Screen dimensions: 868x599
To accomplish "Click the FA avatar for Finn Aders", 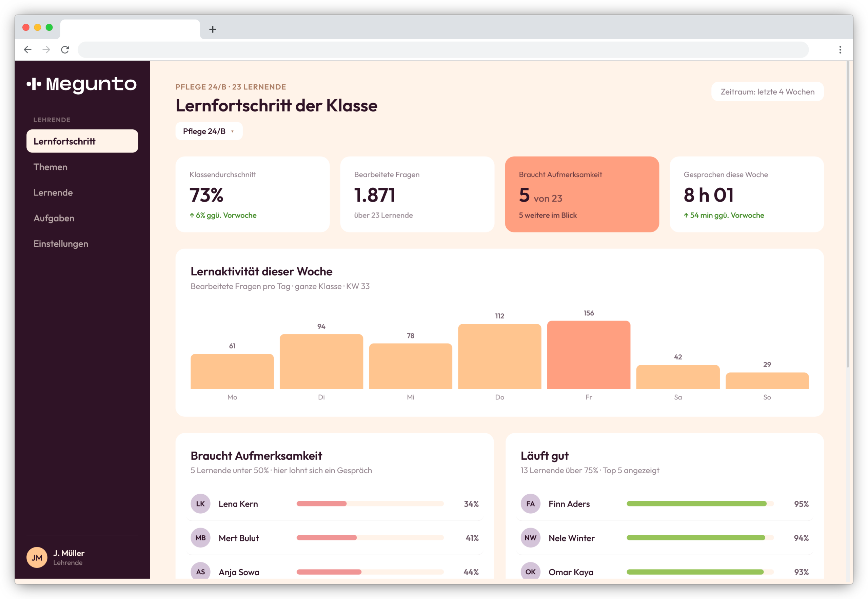I will pyautogui.click(x=530, y=504).
